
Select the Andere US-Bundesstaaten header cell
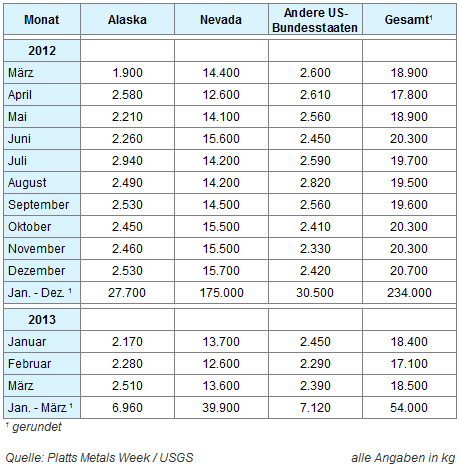pos(315,19)
